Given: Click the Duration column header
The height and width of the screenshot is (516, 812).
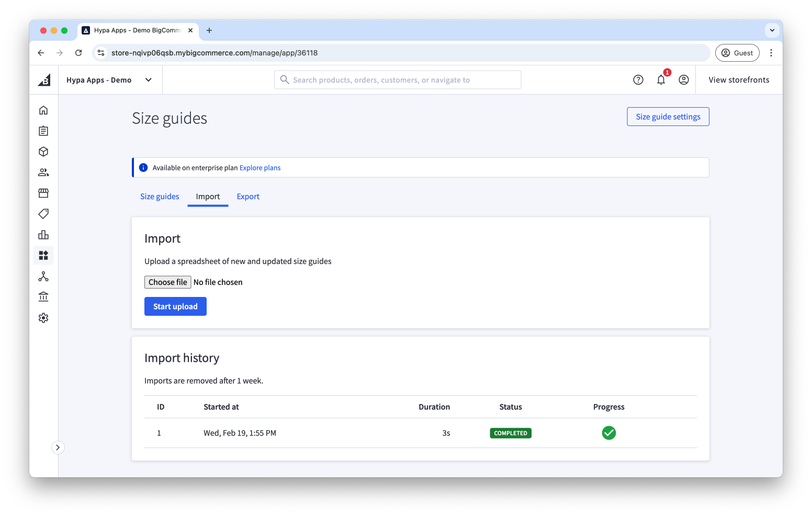Looking at the screenshot, I should pyautogui.click(x=434, y=407).
